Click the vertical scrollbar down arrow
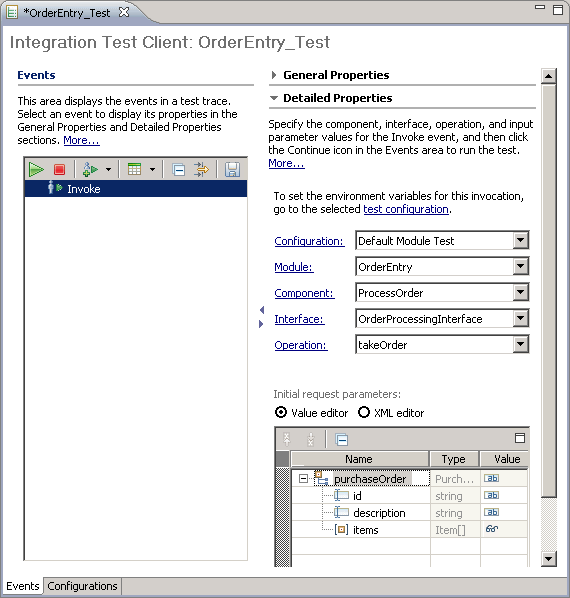This screenshot has width=570, height=598. pyautogui.click(x=548, y=559)
